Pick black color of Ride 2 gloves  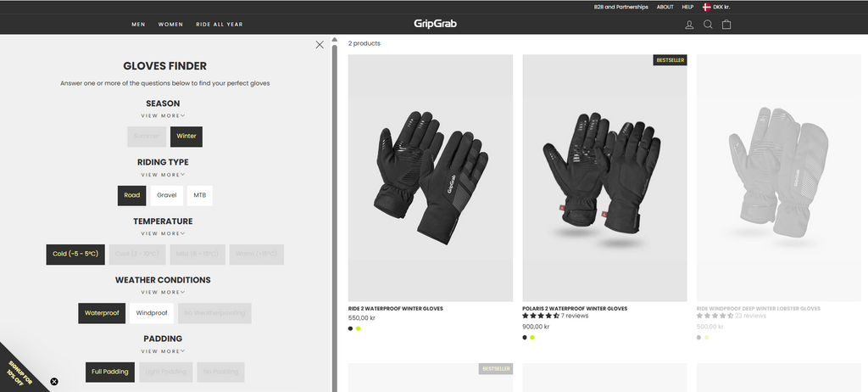click(x=350, y=329)
